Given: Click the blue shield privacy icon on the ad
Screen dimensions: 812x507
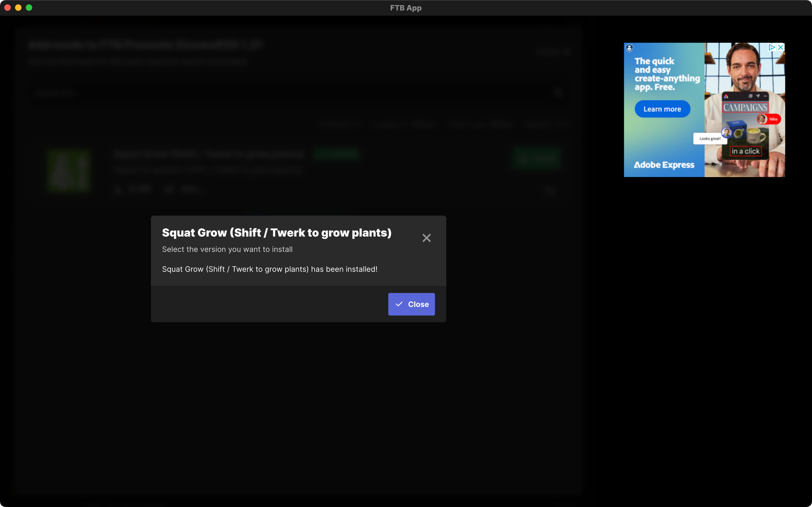Looking at the screenshot, I should coord(629,49).
